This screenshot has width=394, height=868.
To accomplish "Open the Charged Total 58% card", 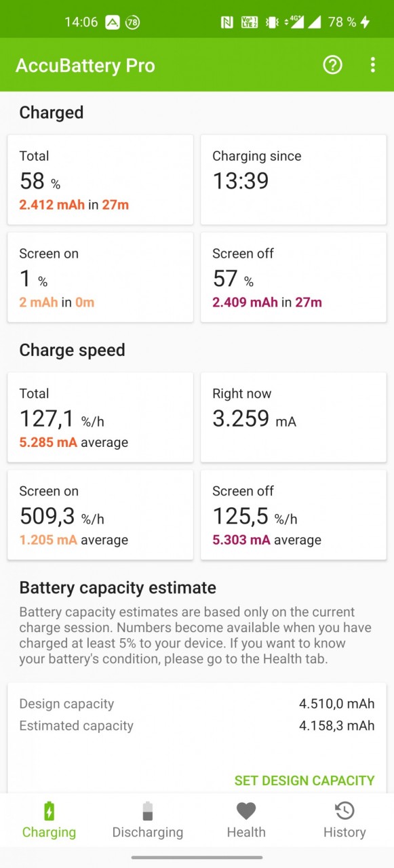I will pos(100,180).
